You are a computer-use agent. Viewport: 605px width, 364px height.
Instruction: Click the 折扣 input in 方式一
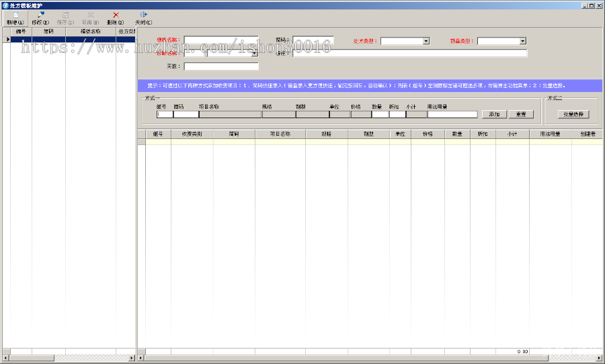(397, 114)
